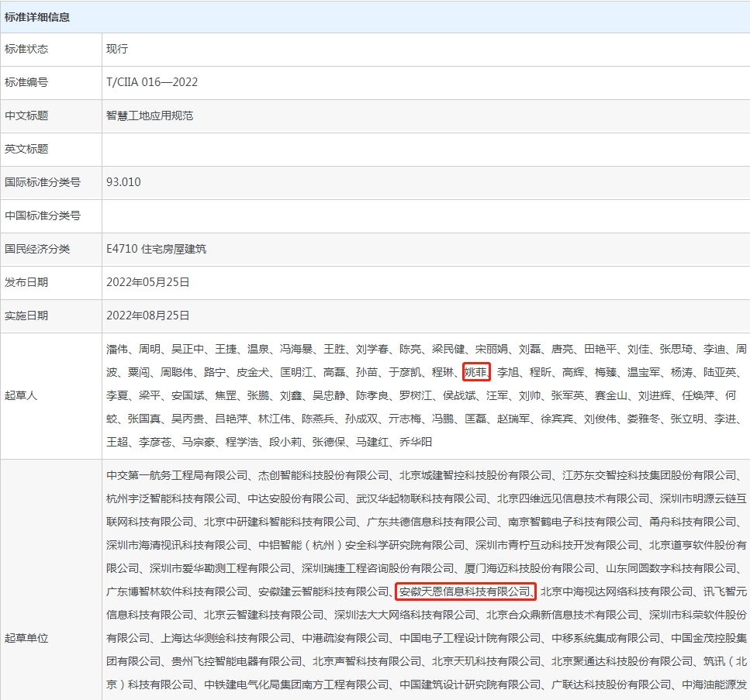Click company '安徽建云智能科技有限公司'
Viewport: 750px width, 700px height.
pyautogui.click(x=323, y=592)
